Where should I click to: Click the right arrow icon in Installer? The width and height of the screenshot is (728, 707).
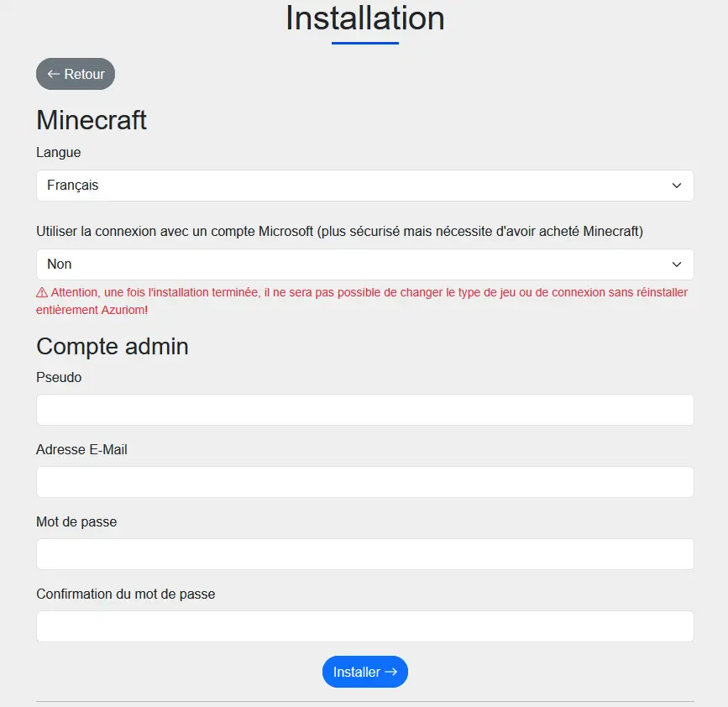click(390, 672)
